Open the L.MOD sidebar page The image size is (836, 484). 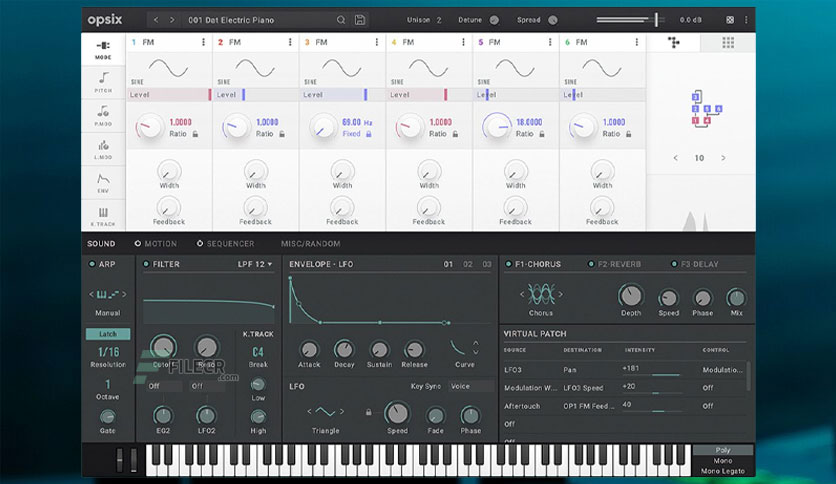click(103, 149)
